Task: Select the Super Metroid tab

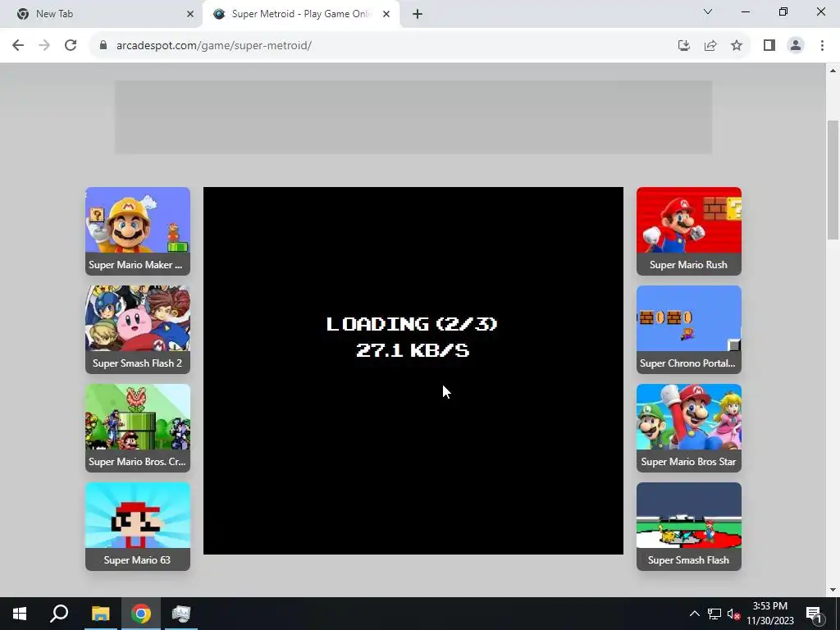Action: coord(301,15)
